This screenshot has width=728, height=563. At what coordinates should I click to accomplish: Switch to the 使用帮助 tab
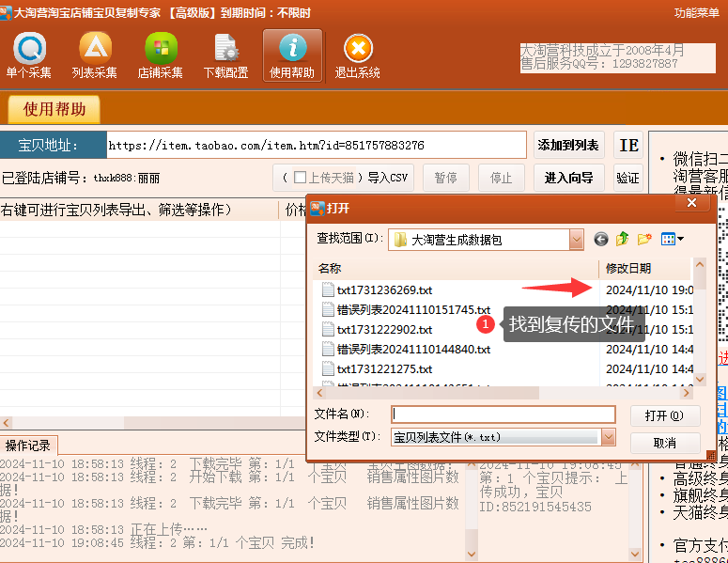pyautogui.click(x=54, y=109)
